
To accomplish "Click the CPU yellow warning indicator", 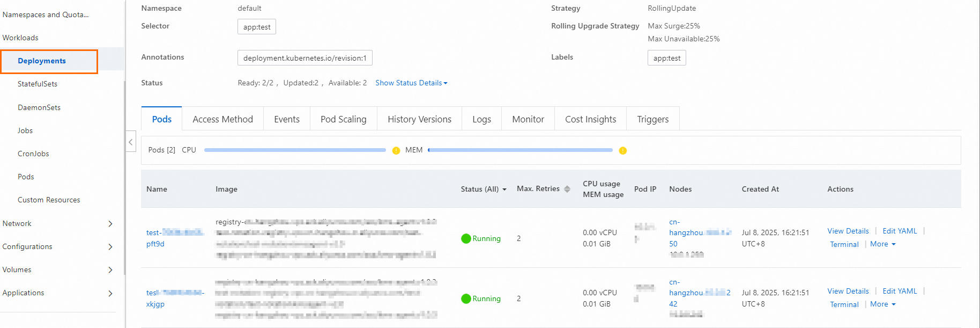I will [x=396, y=150].
